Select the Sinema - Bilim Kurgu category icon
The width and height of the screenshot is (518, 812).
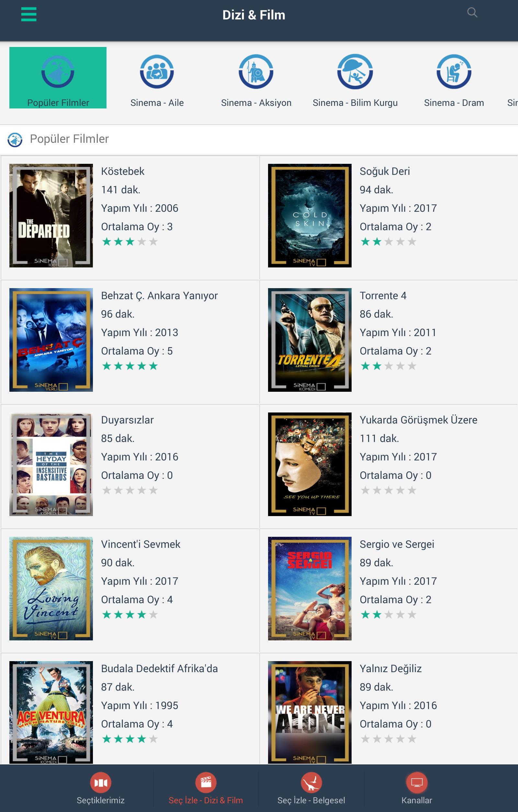pos(355,72)
